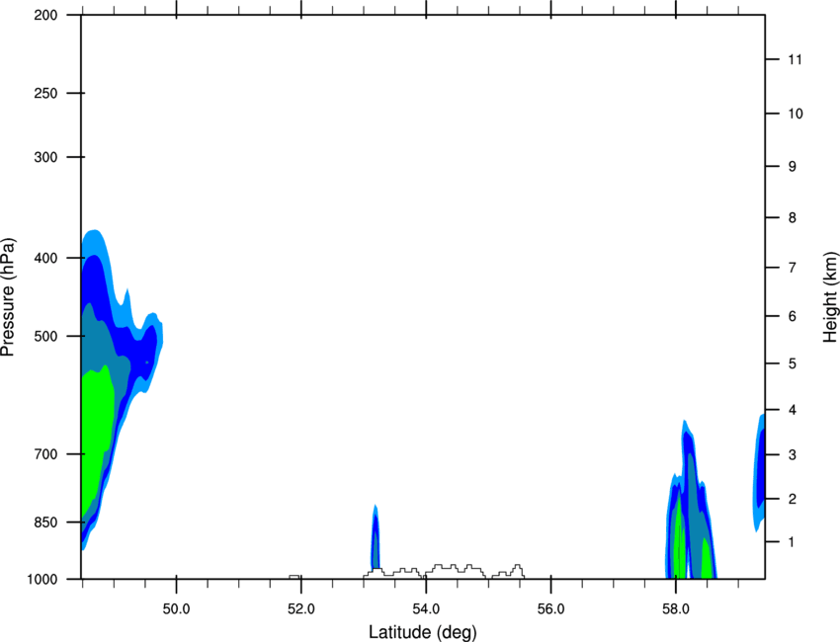Image resolution: width=840 pixels, height=642 pixels.
Task: Click the 50.0 latitude tick label
Action: coord(176,609)
